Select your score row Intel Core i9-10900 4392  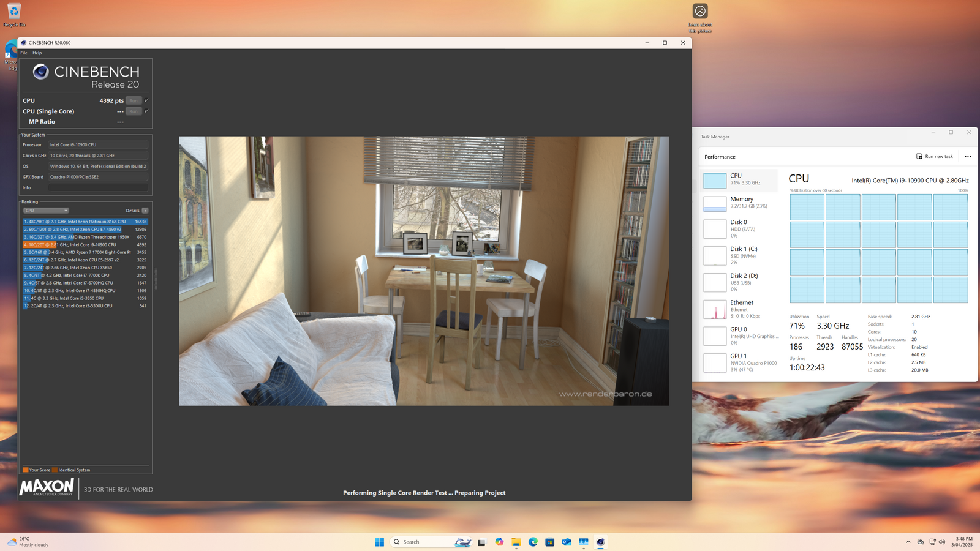(x=85, y=245)
